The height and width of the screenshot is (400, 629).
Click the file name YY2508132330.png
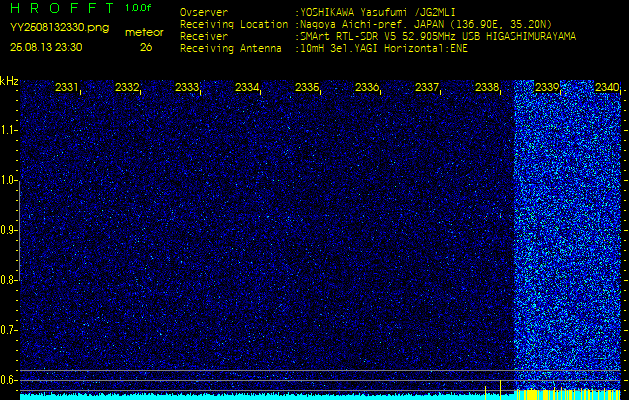pos(59,28)
